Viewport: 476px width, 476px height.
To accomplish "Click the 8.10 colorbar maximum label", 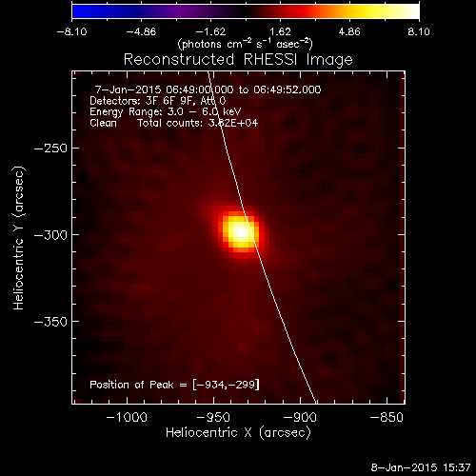I will (x=419, y=31).
